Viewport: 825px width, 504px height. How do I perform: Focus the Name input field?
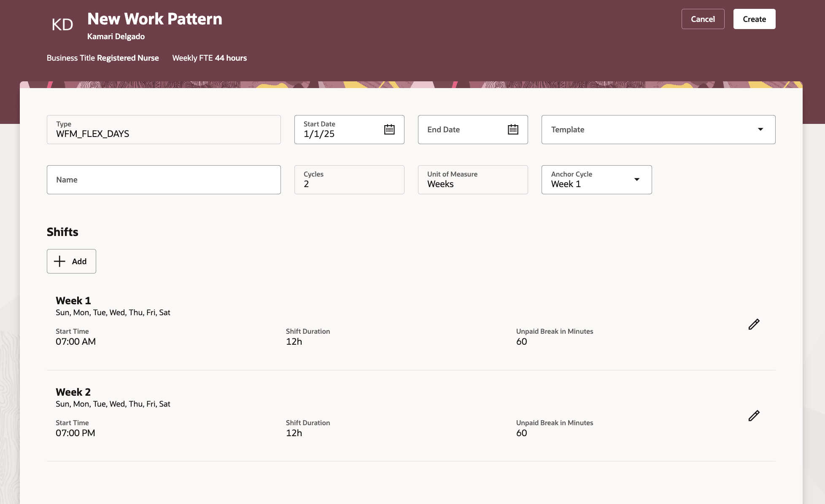(x=164, y=180)
